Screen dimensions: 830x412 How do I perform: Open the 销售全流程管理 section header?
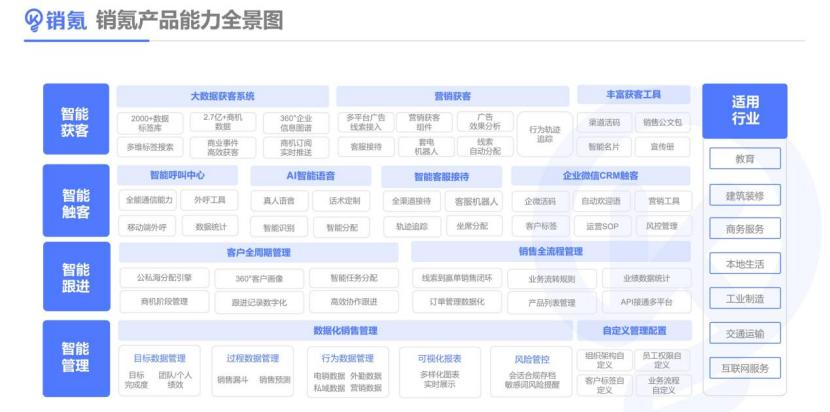(x=551, y=252)
